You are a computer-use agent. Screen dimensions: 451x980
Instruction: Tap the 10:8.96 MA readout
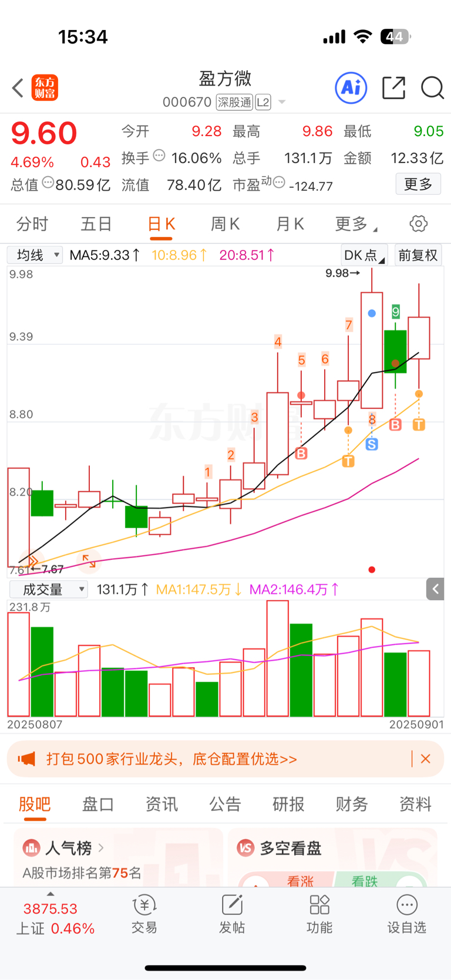[179, 255]
